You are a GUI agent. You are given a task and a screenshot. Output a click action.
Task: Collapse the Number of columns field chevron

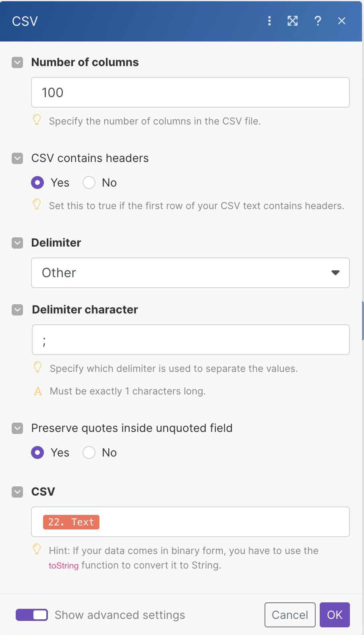(x=17, y=62)
